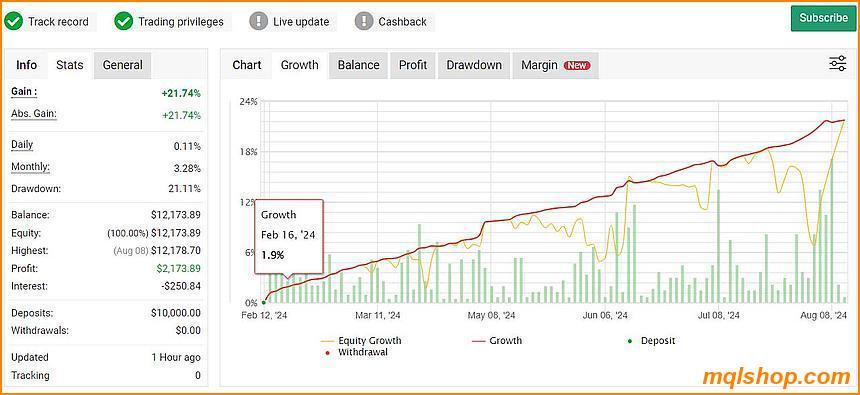Click the Highest value $12,178.70
Image resolution: width=860 pixels, height=395 pixels.
click(x=176, y=251)
